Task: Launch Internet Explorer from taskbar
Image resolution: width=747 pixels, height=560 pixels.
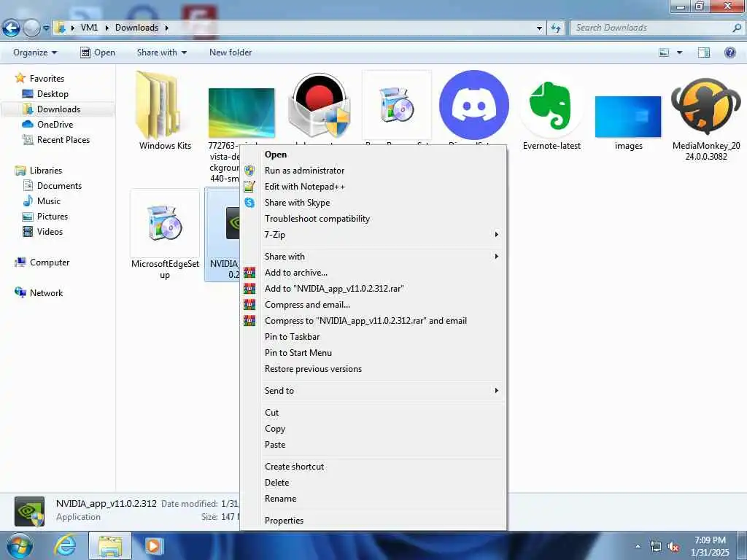Action: [65, 545]
